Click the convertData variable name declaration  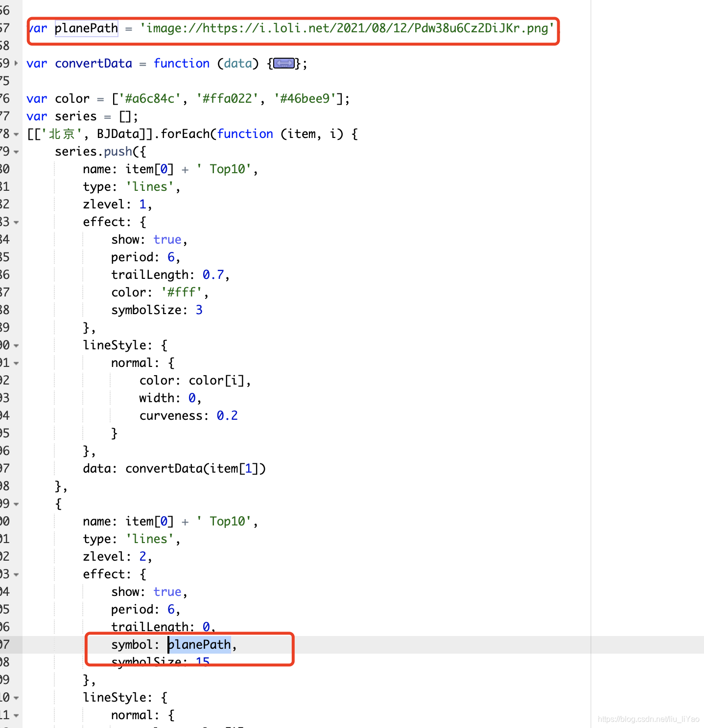pyautogui.click(x=93, y=64)
